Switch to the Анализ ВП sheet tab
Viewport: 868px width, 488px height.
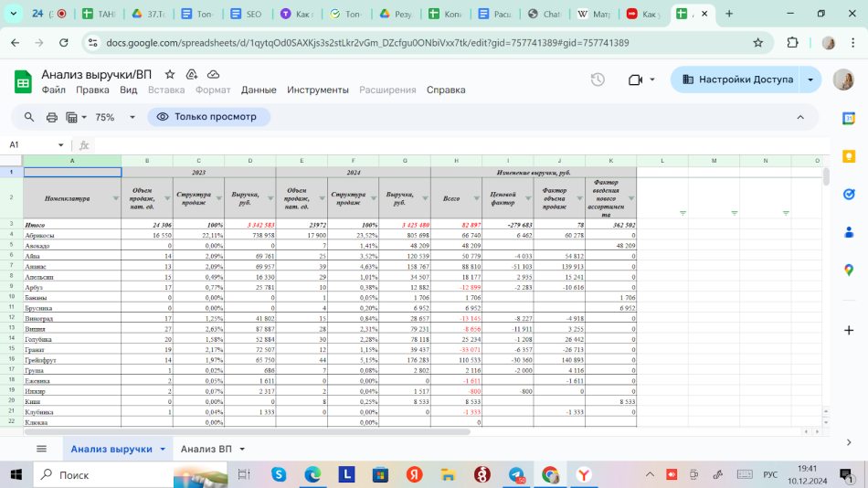pos(206,449)
